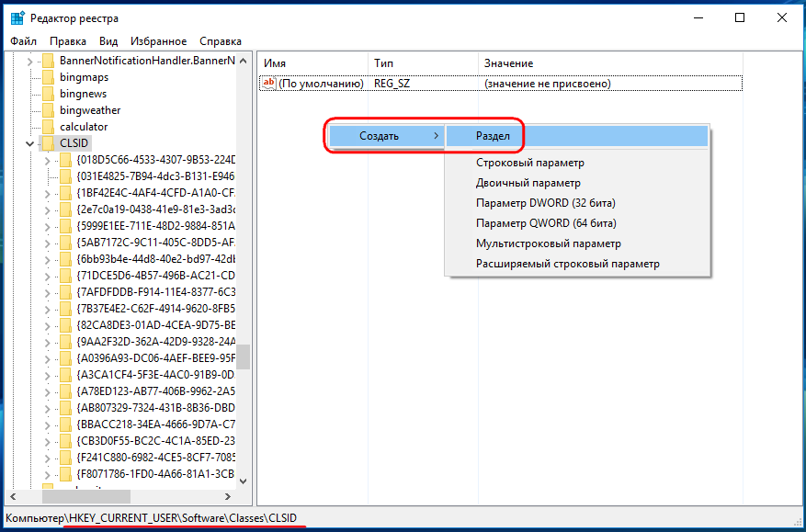
Task: Click folder icon of {CB3D0F55-BC2C-4C1A key
Action: tap(65, 441)
